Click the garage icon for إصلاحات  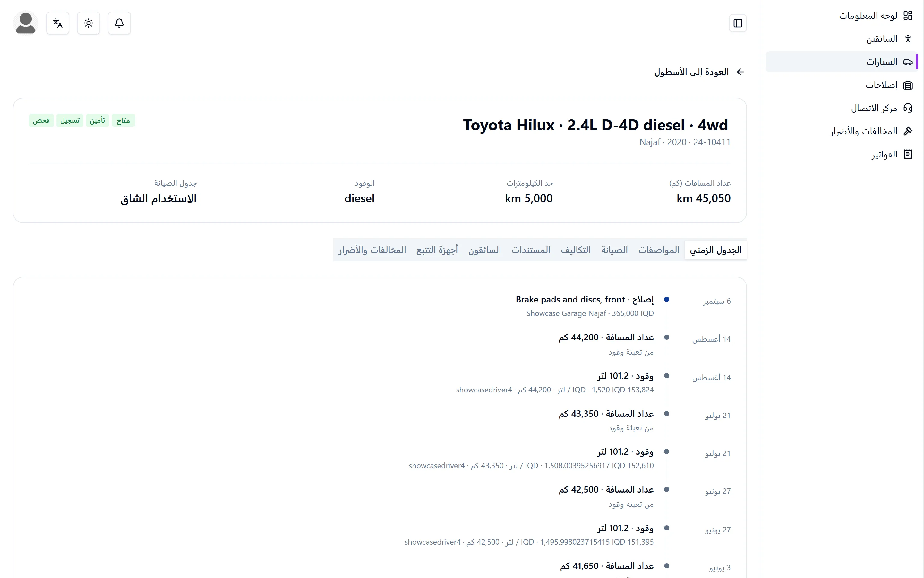(908, 85)
